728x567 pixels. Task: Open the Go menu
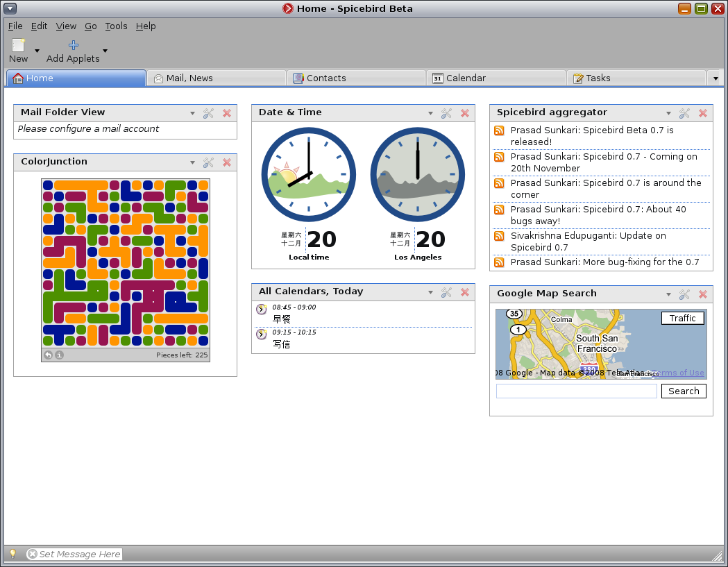(90, 26)
